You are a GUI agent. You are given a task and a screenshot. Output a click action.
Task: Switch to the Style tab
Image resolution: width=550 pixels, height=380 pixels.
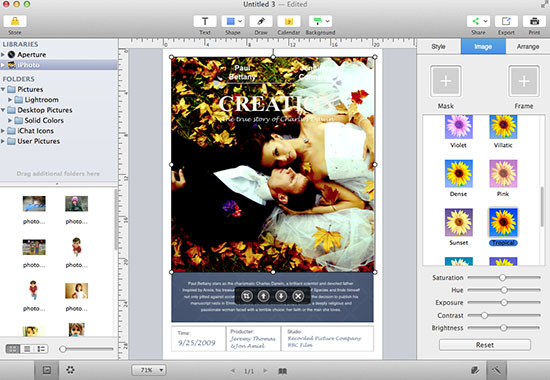438,46
